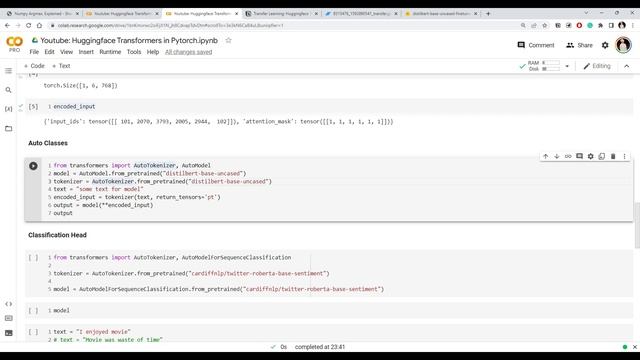The height and width of the screenshot is (360, 640).
Task: Open the browser side panel icon
Action: (x=611, y=25)
